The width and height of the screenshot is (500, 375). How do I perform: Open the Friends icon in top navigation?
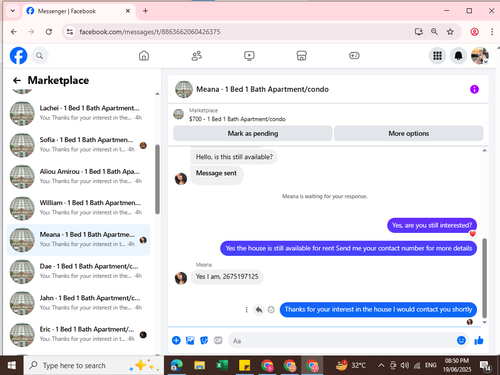(197, 56)
